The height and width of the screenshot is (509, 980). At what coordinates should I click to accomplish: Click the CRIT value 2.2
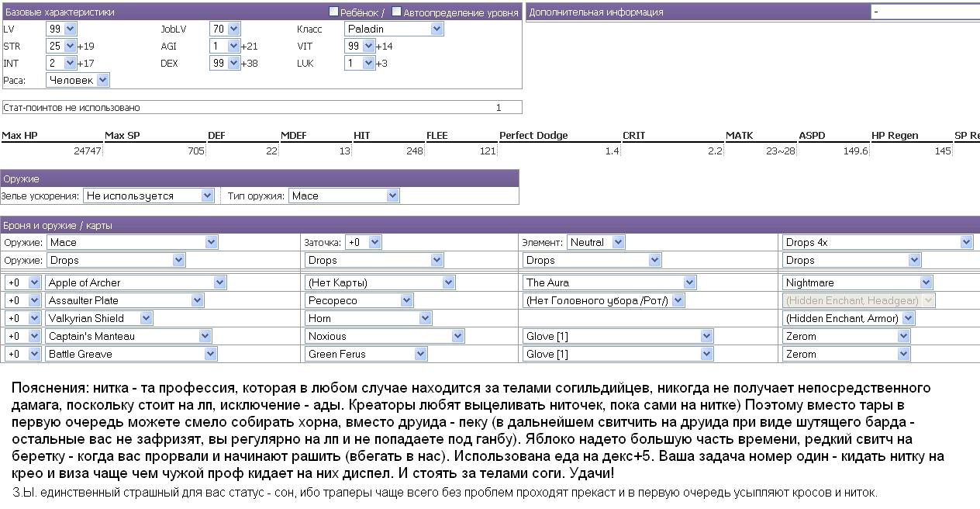click(x=715, y=151)
